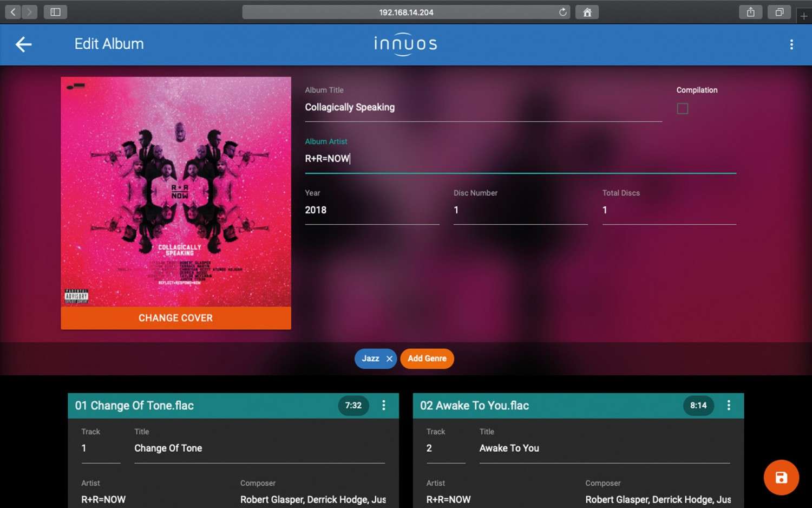The image size is (812, 508).
Task: Edit Title field Awake To You
Action: click(605, 448)
